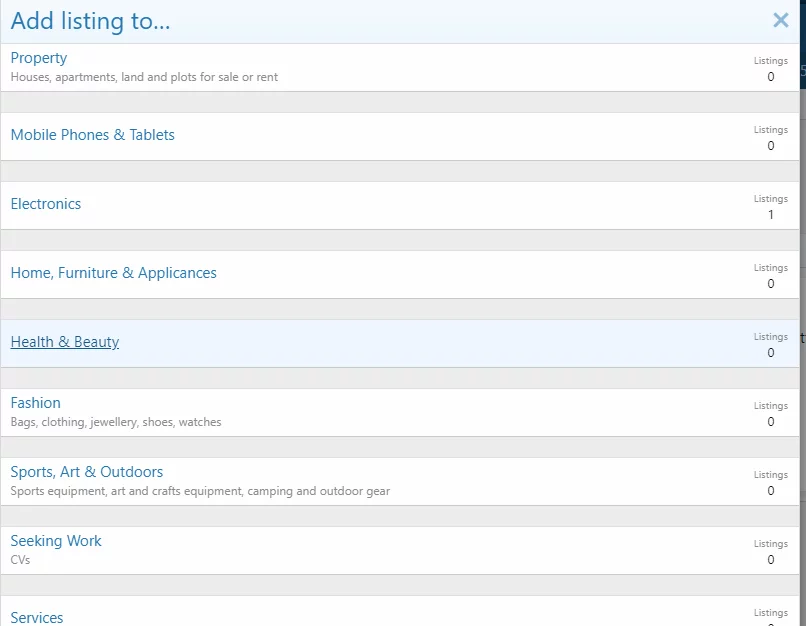Click the Property description about houses and apartments
This screenshot has height=626, width=806.
(144, 77)
